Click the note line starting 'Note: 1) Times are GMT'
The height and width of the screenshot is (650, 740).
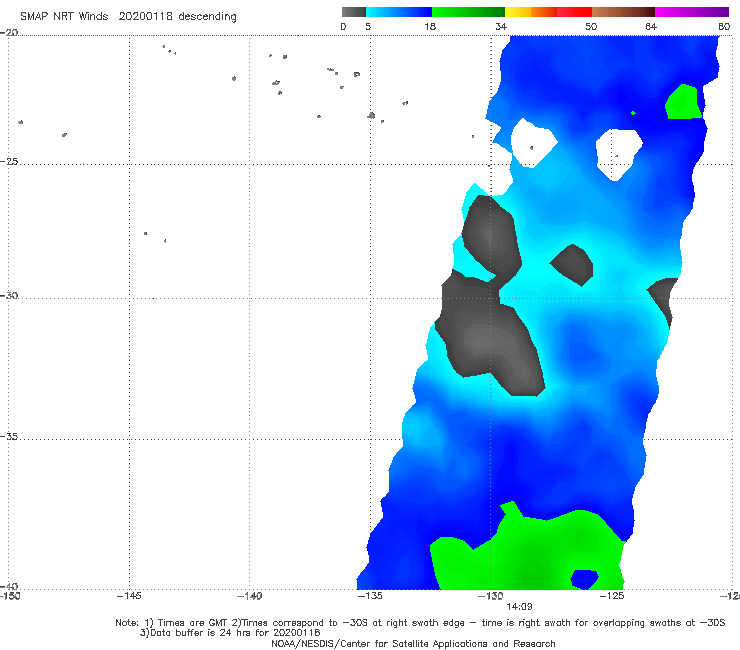point(420,623)
